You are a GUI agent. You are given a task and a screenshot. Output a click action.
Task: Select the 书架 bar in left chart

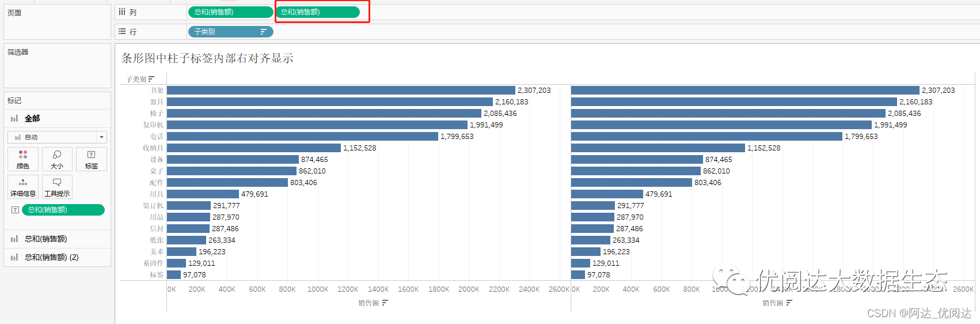tap(341, 91)
